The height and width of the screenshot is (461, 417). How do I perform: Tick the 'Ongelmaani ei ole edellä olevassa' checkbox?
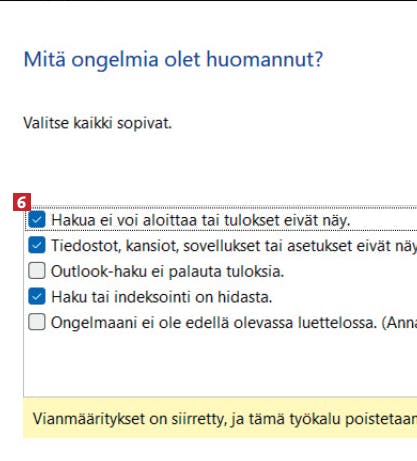pyautogui.click(x=37, y=322)
